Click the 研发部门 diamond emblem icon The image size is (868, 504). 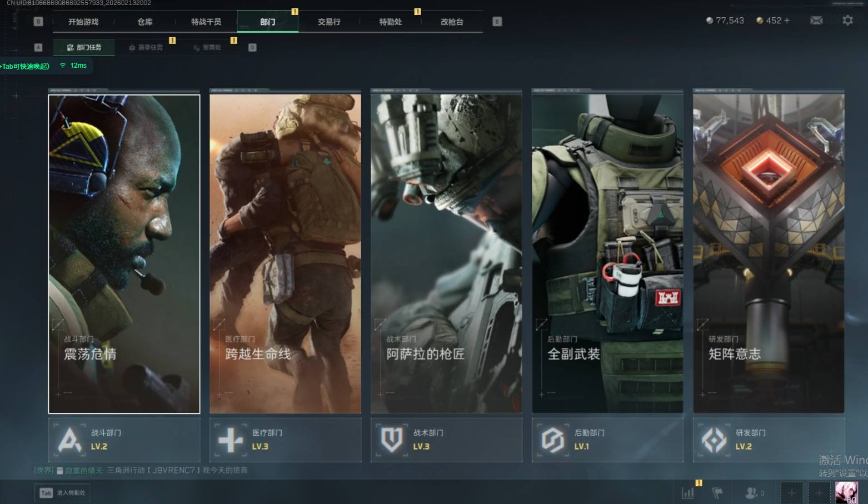click(x=714, y=441)
